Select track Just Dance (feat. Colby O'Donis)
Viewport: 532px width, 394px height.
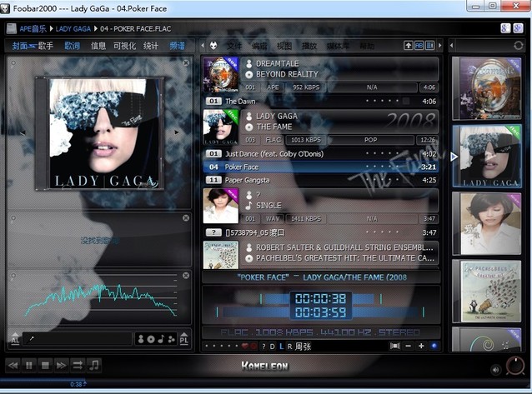(x=321, y=153)
